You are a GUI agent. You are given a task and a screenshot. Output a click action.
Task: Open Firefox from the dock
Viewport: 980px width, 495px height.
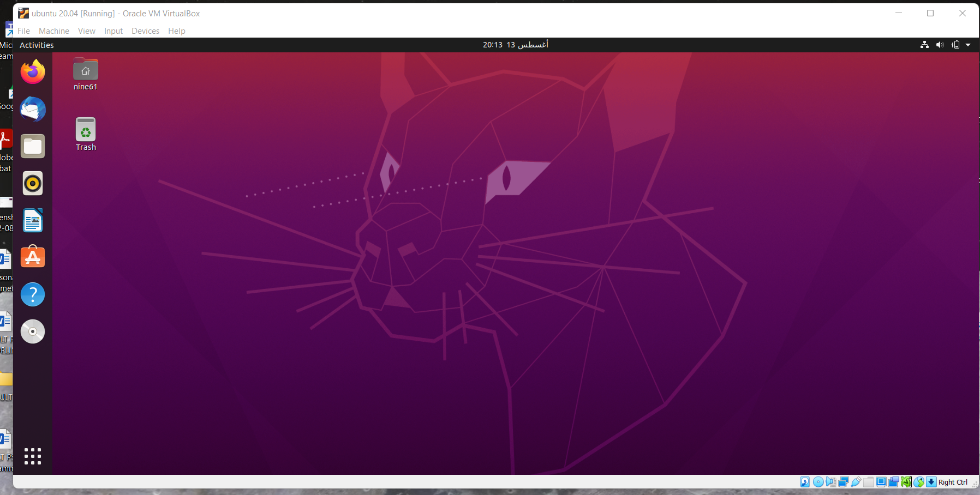[x=32, y=71]
